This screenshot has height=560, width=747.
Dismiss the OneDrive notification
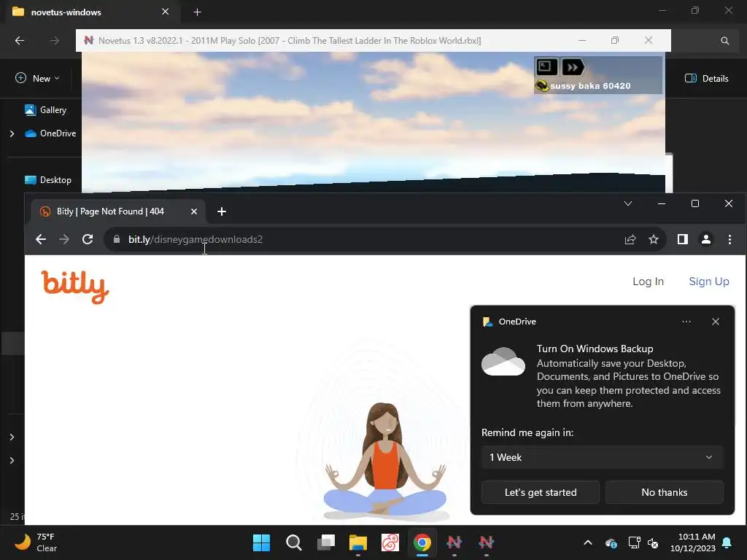pyautogui.click(x=716, y=322)
